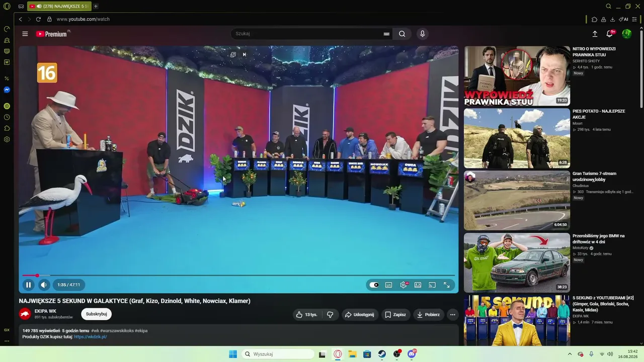The height and width of the screenshot is (362, 644).
Task: Open browser tab search magnifier in title bar
Action: click(608, 7)
